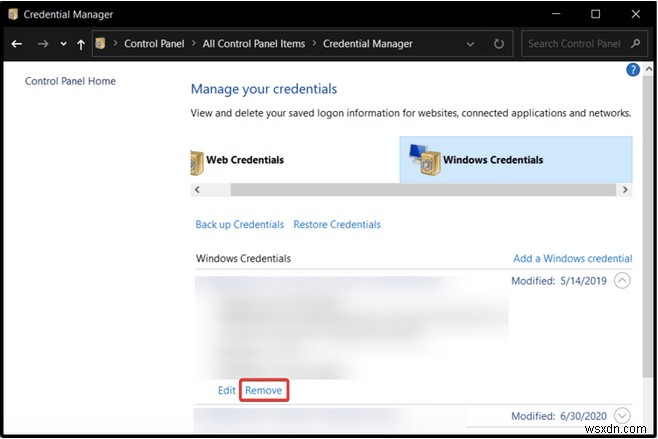
Task: Click the horizontal scrollbar left arrow
Action: (x=197, y=190)
